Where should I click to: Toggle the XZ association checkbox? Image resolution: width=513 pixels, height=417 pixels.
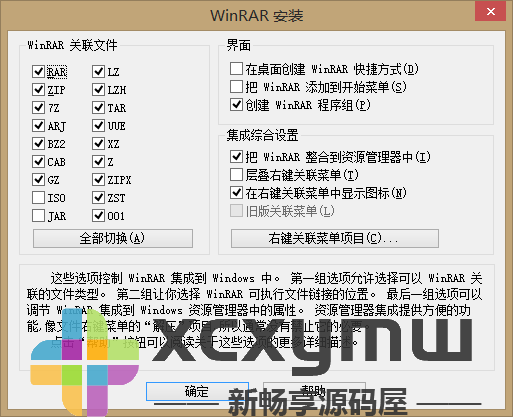click(x=98, y=143)
